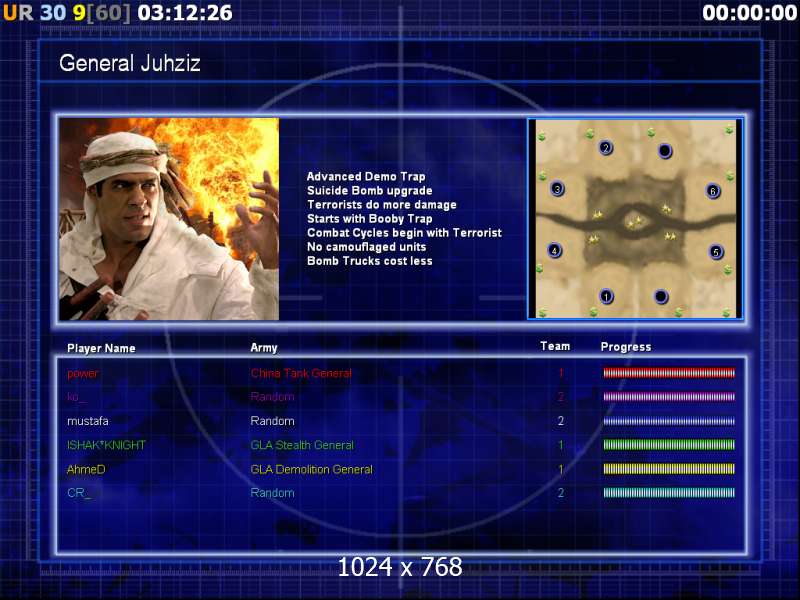
Task: Select player name 'CR_'
Action: tap(79, 493)
